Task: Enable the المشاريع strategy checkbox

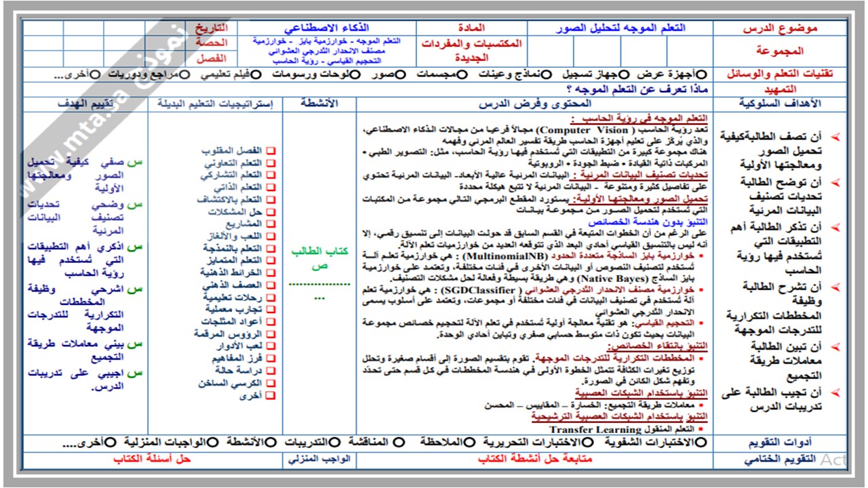Action: pos(270,224)
